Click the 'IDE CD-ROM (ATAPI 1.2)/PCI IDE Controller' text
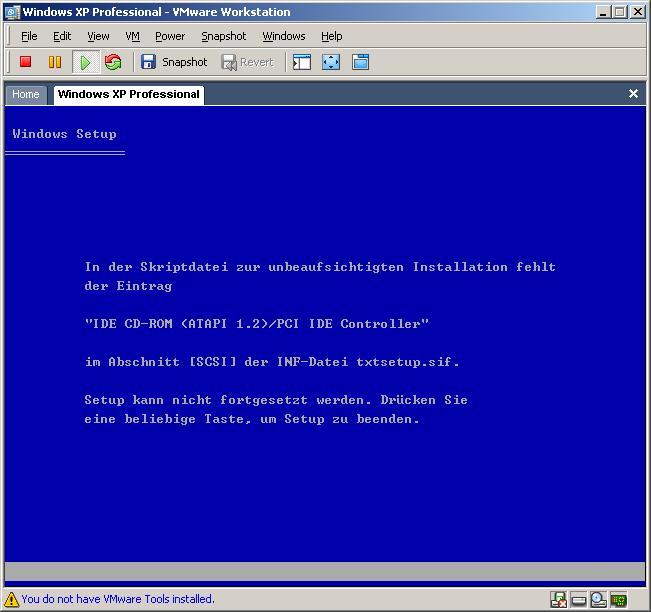This screenshot has width=651, height=612. 257,323
